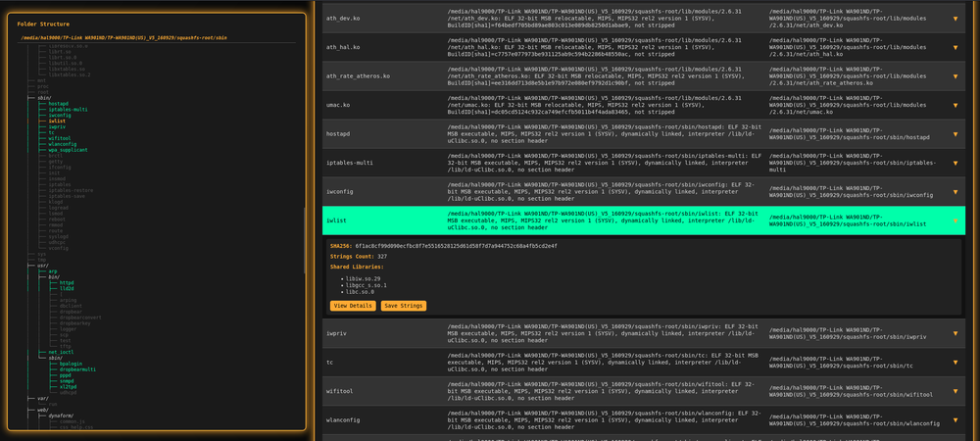Expand the iwpriv table row dropdown arrow
The height and width of the screenshot is (441, 980).
pyautogui.click(x=955, y=333)
